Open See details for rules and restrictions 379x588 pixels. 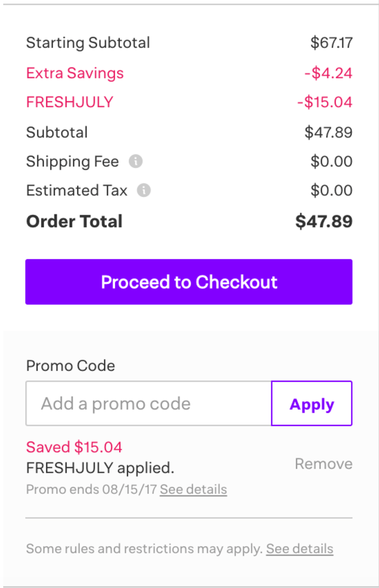[x=299, y=549]
